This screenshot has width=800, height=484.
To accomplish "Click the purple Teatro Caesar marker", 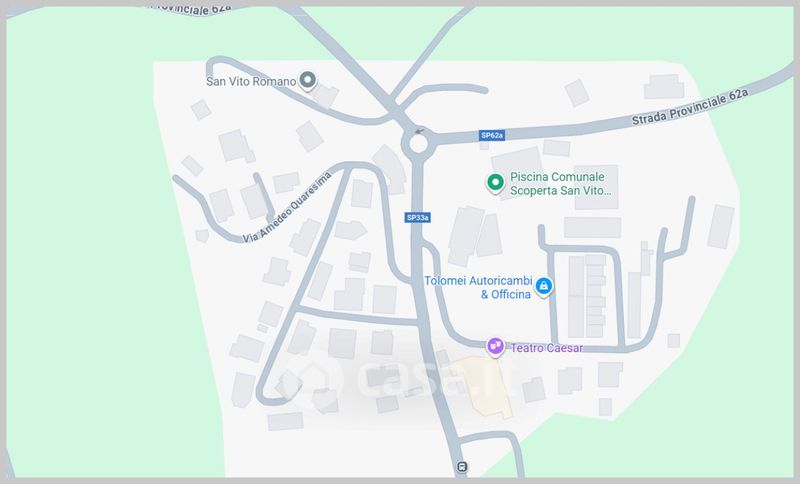I will coord(495,347).
